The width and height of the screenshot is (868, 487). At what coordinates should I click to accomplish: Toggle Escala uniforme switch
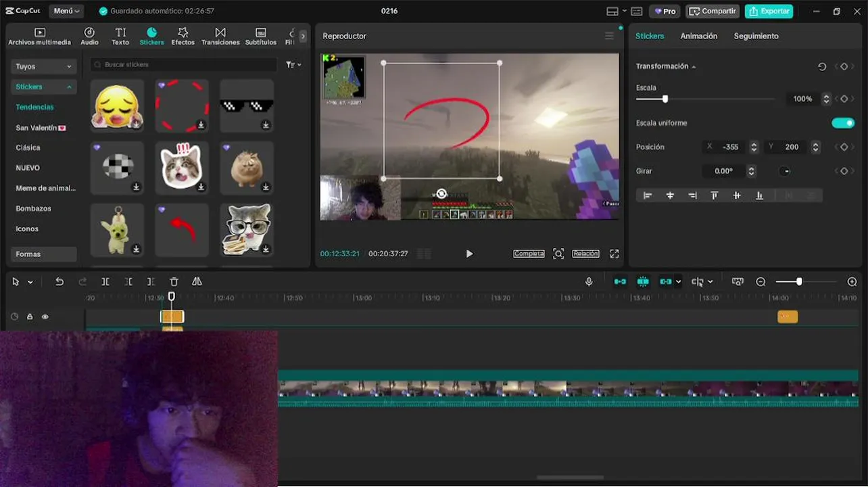(843, 123)
